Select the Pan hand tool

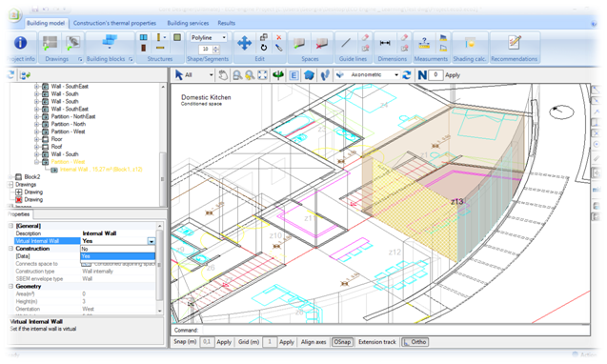pyautogui.click(x=223, y=75)
